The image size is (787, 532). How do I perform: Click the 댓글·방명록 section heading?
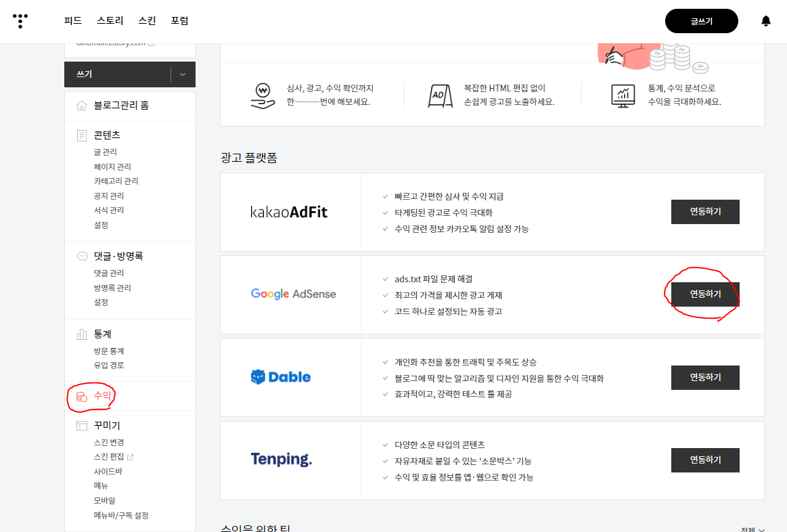point(118,256)
